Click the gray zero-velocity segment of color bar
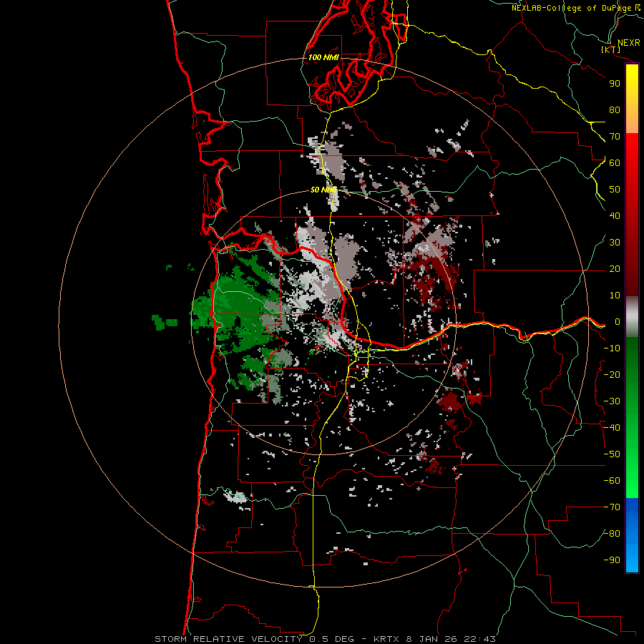 point(632,317)
